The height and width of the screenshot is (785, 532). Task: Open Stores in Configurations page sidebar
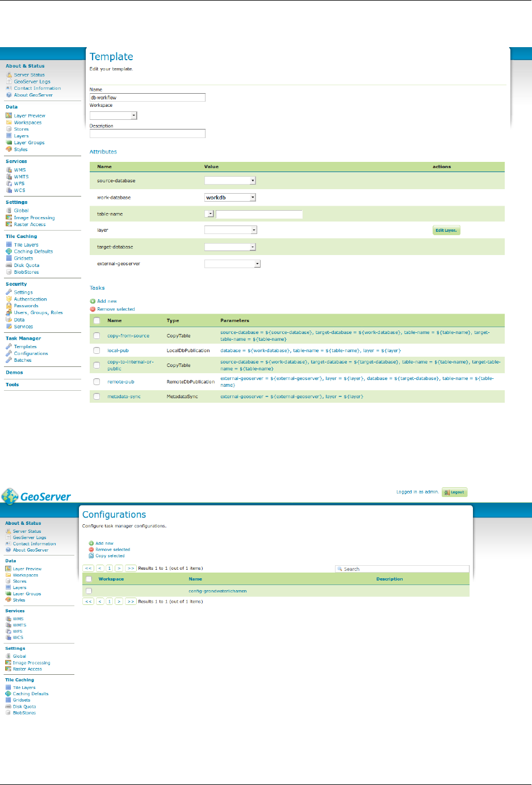point(19,581)
